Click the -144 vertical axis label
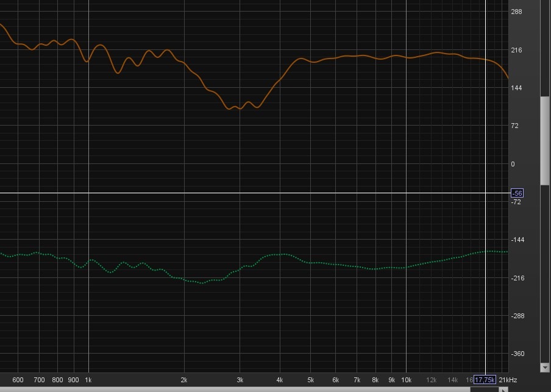 (517, 240)
